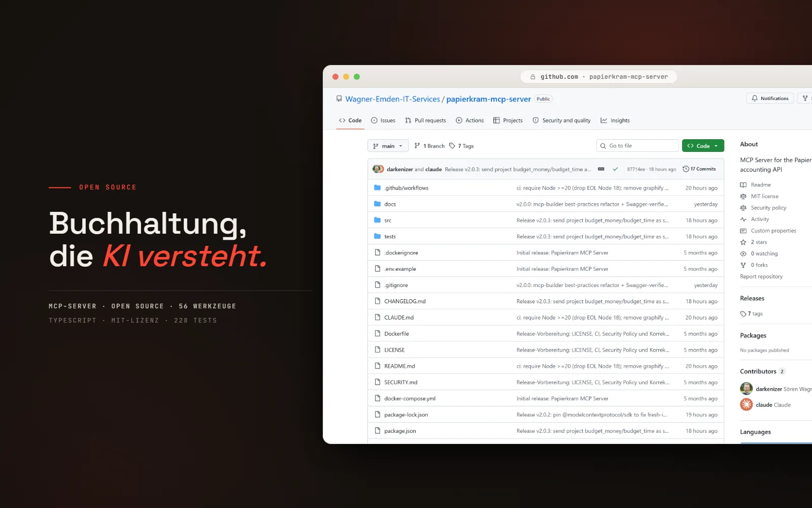Open the .dockerignore file
This screenshot has width=812, height=508.
401,253
